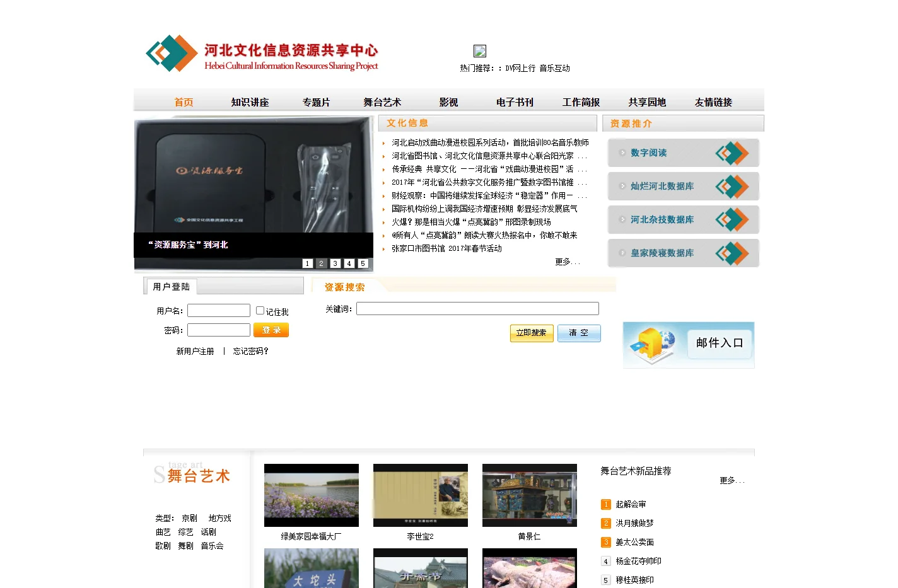The image size is (898, 588).
Task: Select the 京剧 category
Action: [x=189, y=518]
